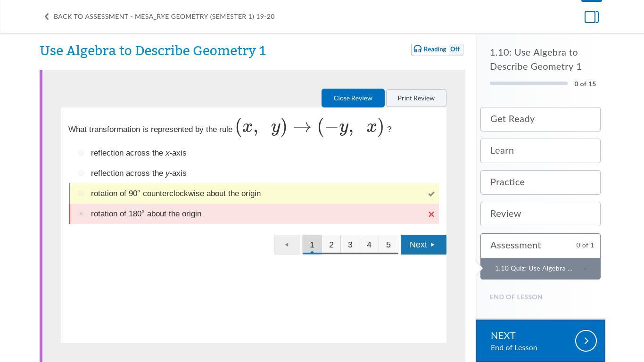This screenshot has width=644, height=362.
Task: Click the headphones Reading icon
Action: click(418, 49)
